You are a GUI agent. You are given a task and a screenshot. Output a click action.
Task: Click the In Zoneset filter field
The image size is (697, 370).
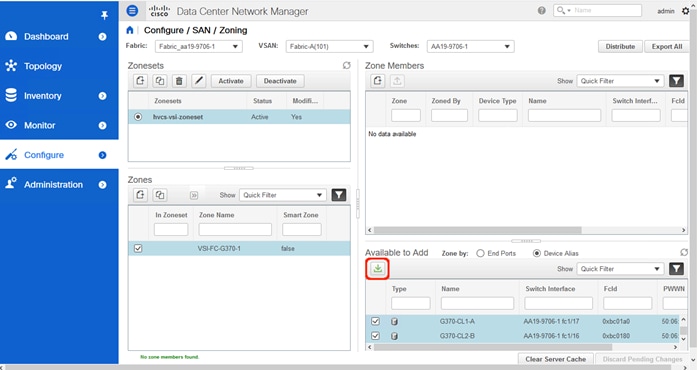point(171,229)
